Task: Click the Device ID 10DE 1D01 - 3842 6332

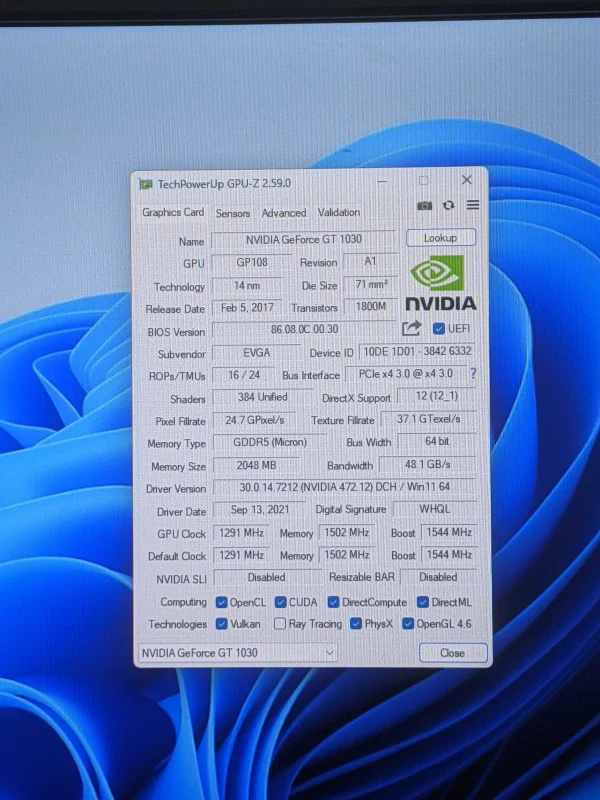Action: pos(417,351)
